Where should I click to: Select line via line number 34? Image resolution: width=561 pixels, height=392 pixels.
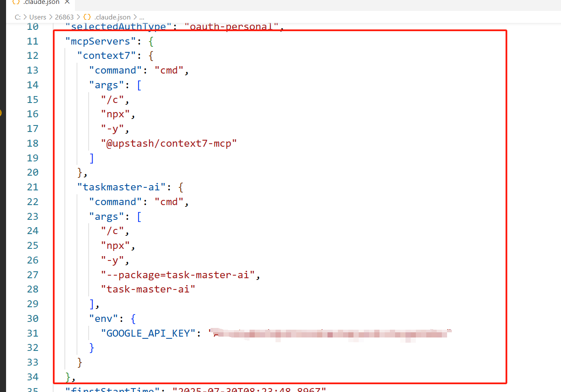[32, 377]
